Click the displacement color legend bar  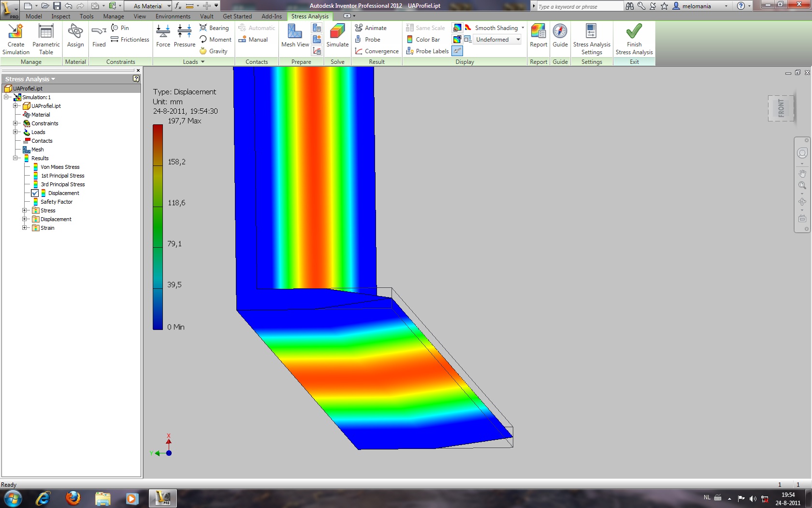[x=158, y=227]
